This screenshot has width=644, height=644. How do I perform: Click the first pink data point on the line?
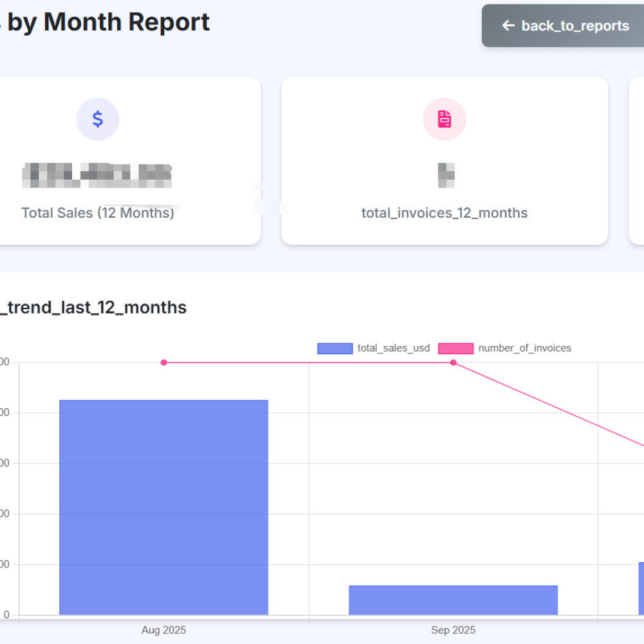(163, 363)
